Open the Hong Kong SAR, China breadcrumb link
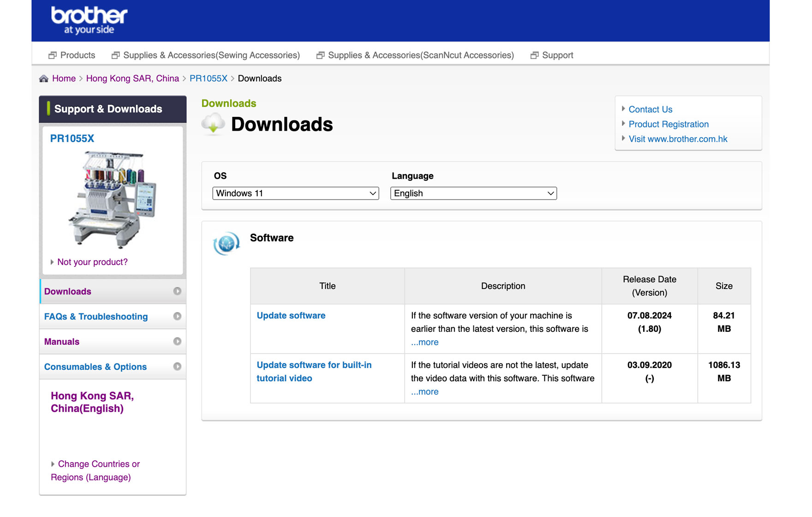Screen dimensions: 812x517 (x=132, y=78)
